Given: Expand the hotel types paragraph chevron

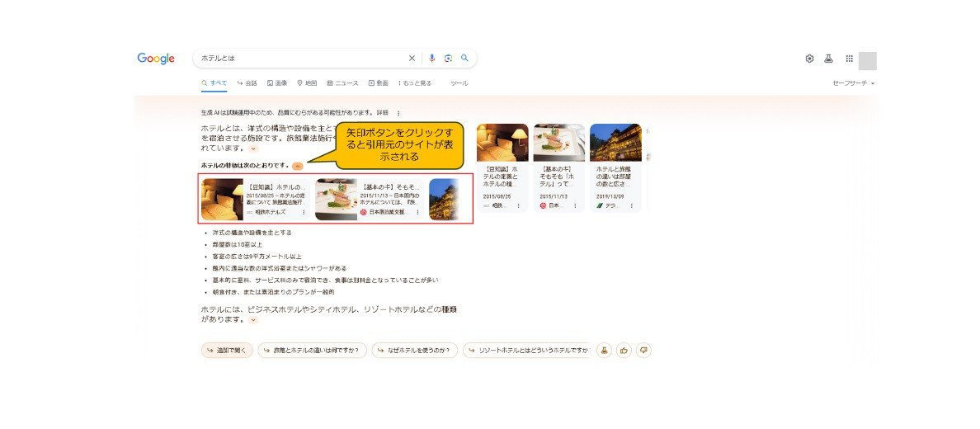Looking at the screenshot, I should point(253,319).
